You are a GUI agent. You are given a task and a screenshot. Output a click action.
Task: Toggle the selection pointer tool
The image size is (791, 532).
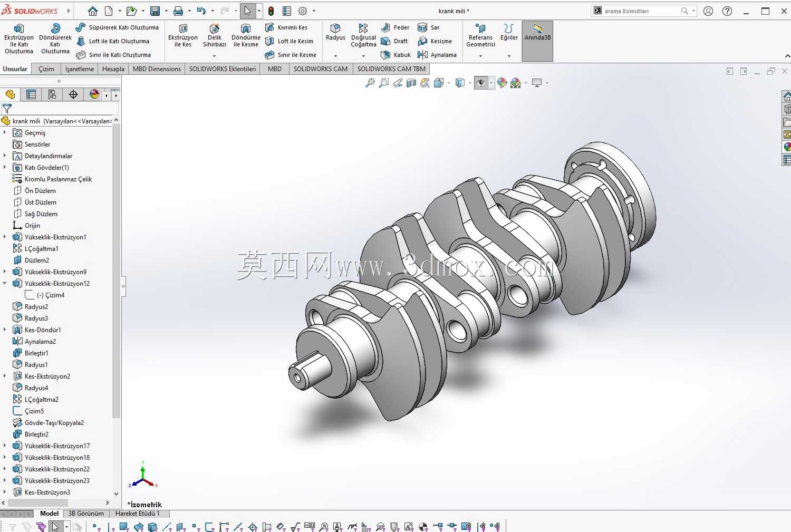pyautogui.click(x=248, y=11)
